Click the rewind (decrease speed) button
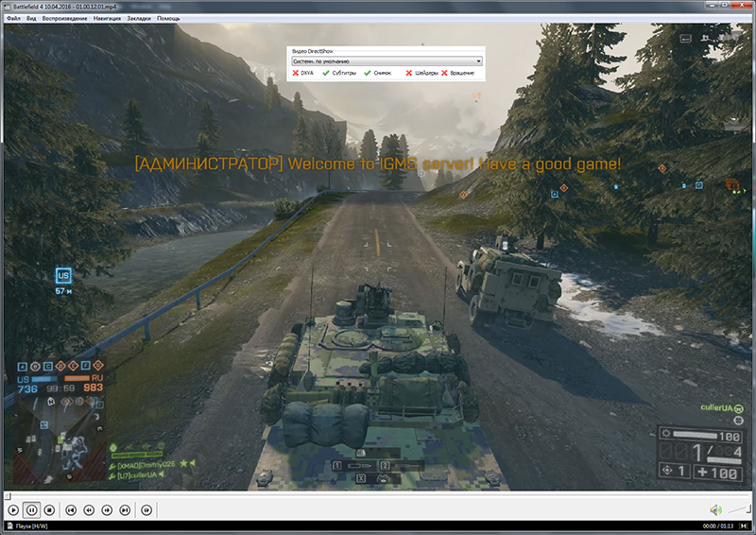Viewport: 756px width, 535px height. coord(89,509)
